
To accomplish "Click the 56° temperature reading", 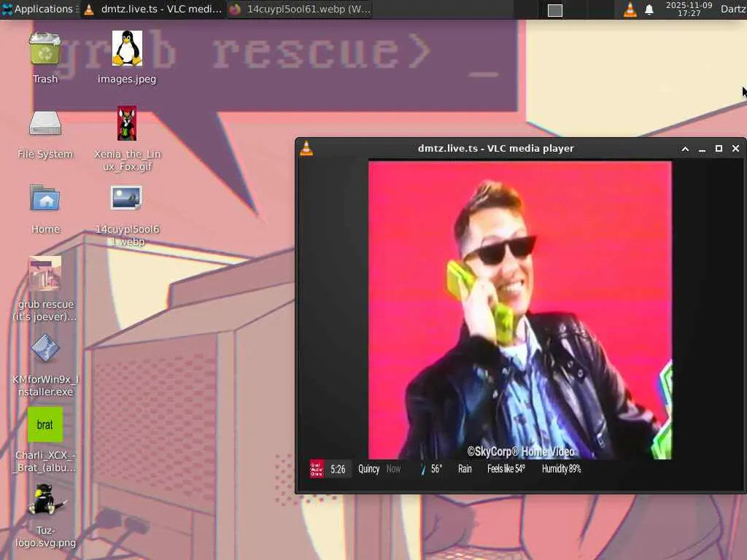I will click(436, 469).
